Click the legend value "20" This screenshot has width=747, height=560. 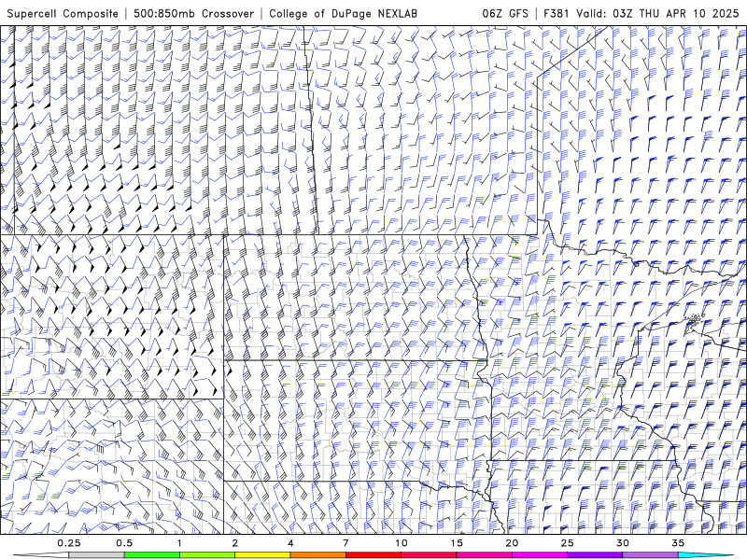tap(512, 543)
